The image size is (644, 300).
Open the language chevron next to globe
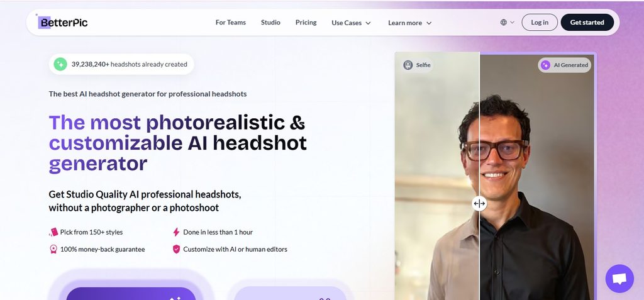(512, 23)
